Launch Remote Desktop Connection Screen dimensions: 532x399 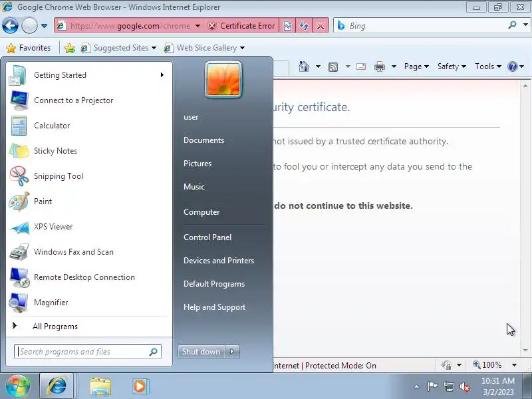pyautogui.click(x=89, y=277)
